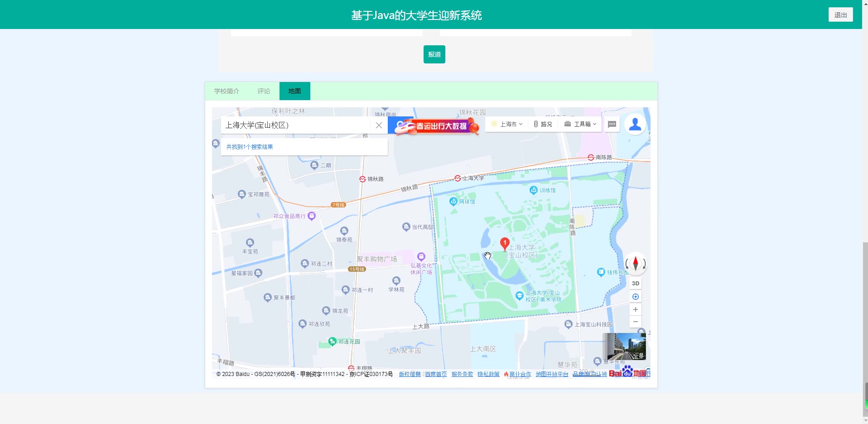This screenshot has height=424, width=868.
Task: Toggle 路况 traffic layer
Action: [543, 124]
